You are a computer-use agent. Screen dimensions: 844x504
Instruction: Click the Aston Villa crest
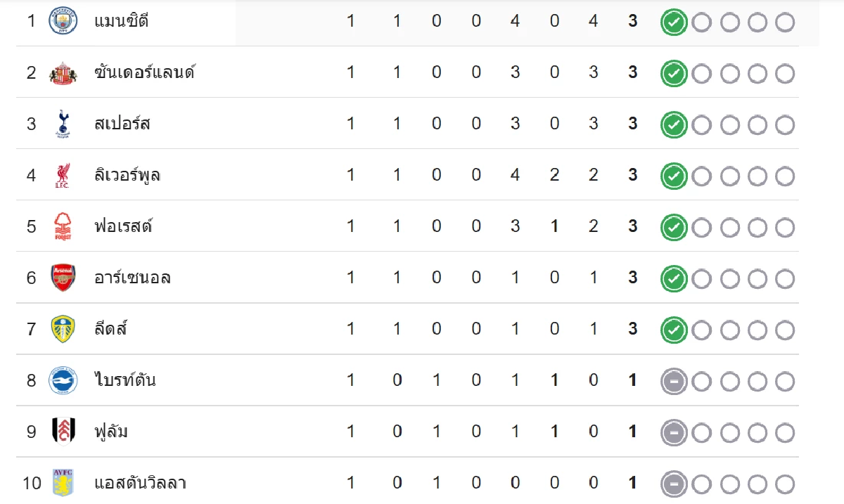click(63, 483)
